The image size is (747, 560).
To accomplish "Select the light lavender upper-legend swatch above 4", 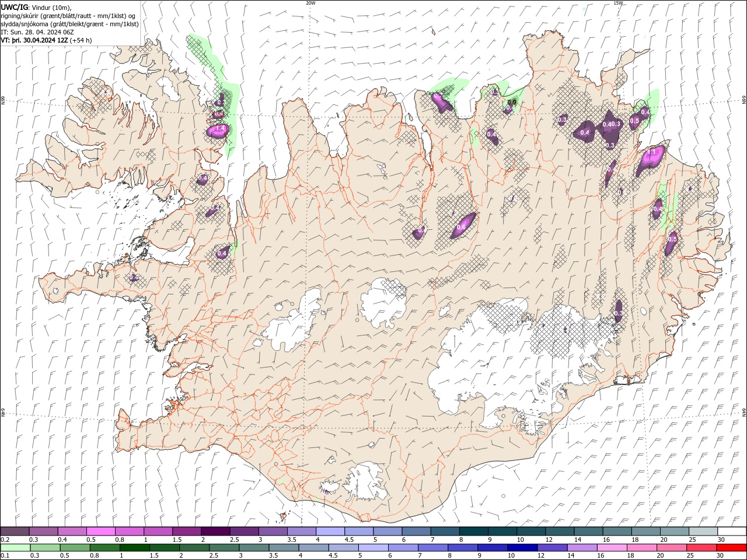I will point(330,531).
